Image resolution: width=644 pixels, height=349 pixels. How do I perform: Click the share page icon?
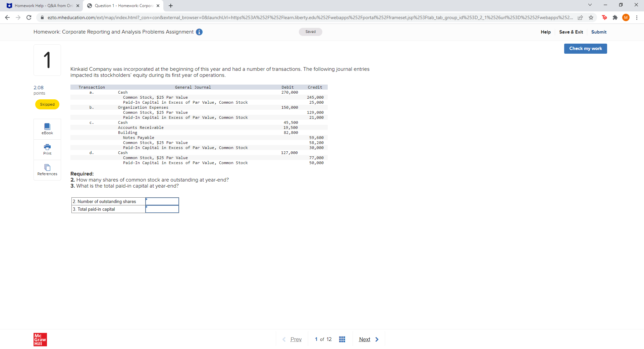click(580, 17)
